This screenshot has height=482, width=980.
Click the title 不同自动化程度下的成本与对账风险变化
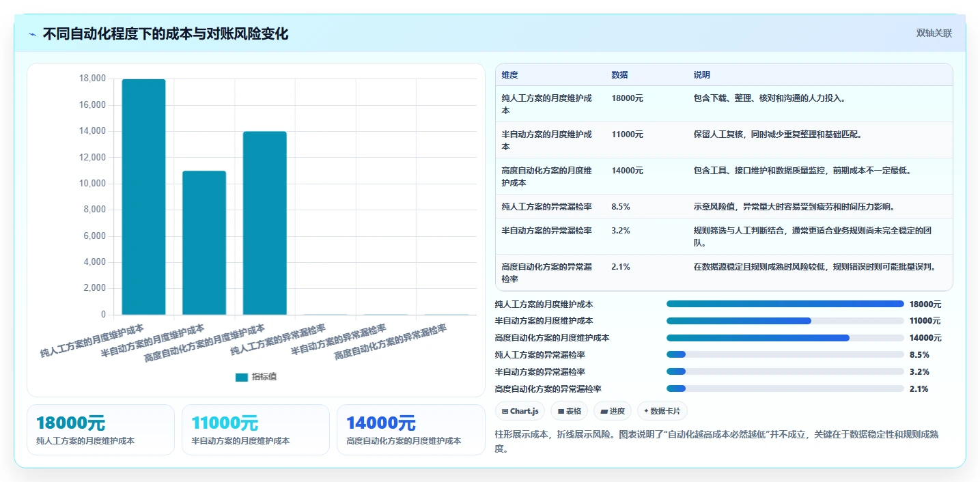166,33
